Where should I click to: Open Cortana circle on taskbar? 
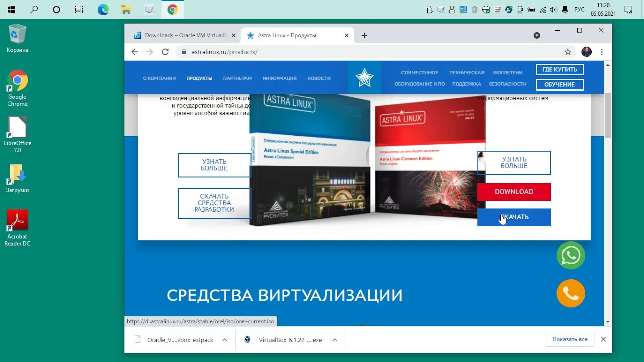pyautogui.click(x=56, y=9)
